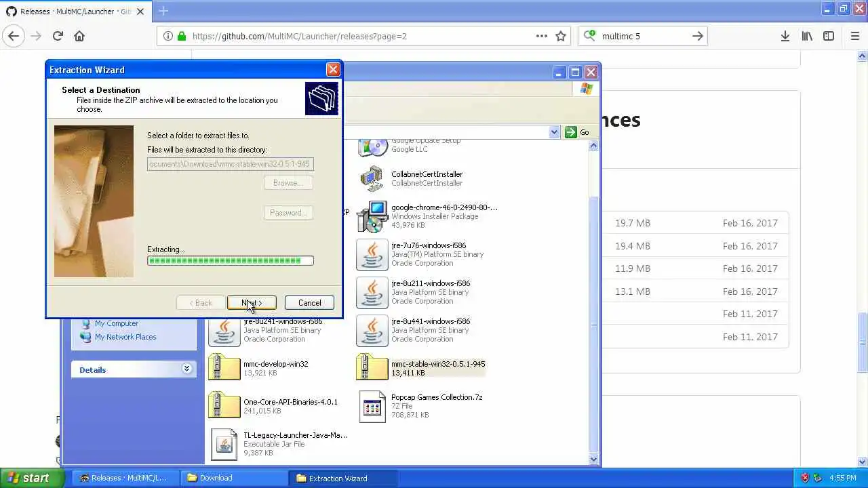
Task: Select the mmc-stable-win32-0.5.1-945 zip icon
Action: coord(372,368)
